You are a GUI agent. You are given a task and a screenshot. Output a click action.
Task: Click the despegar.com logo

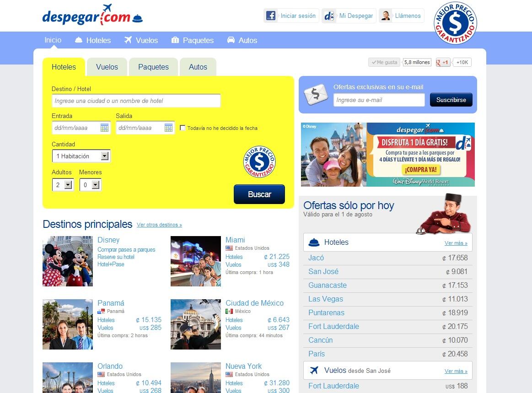(x=92, y=16)
